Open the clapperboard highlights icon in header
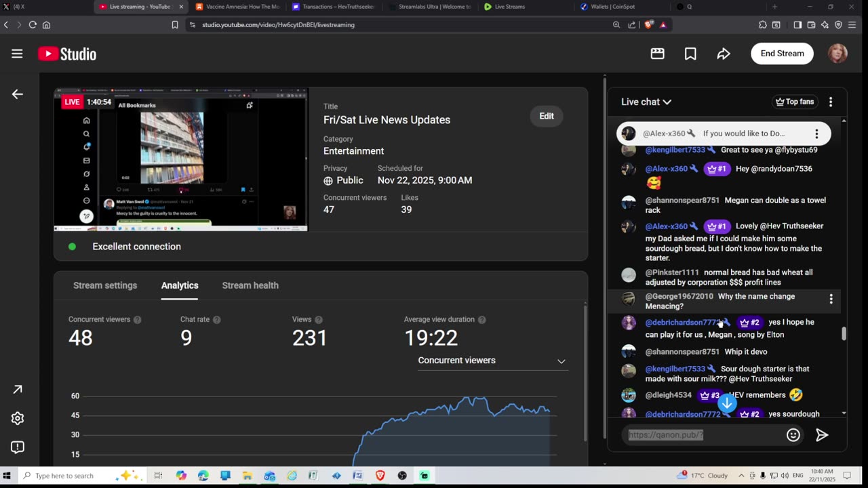 click(657, 54)
